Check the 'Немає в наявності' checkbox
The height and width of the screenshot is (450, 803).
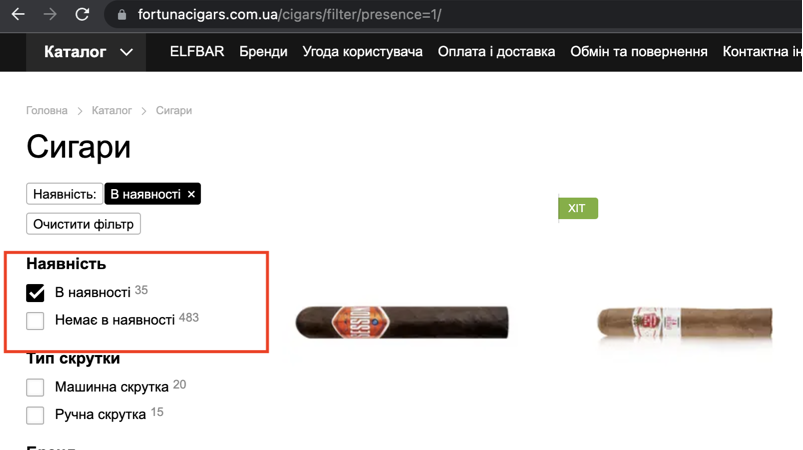coord(35,321)
